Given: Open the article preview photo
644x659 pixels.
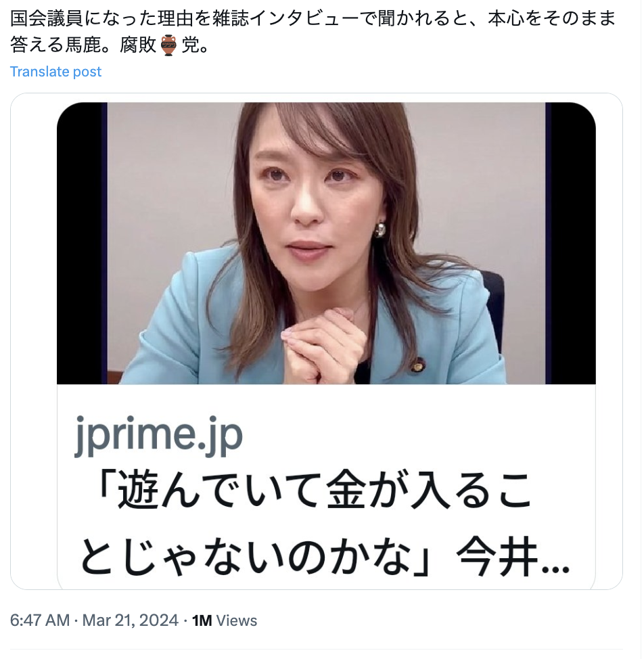Looking at the screenshot, I should pos(326,243).
